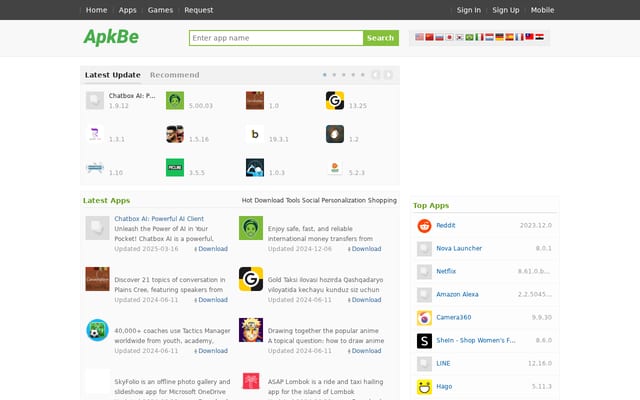Screen dimensions: 640x400
Task: Switch language using the Egypt flag
Action: coord(539,37)
